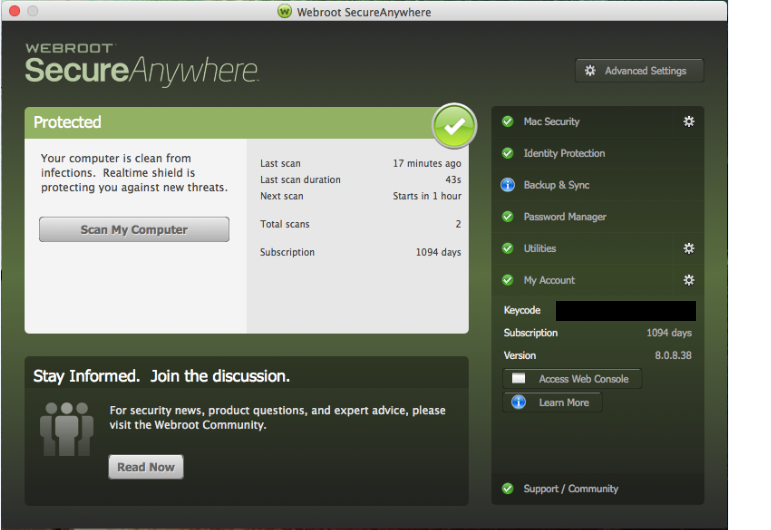Expand the Password Manager section
Viewport: 771px width, 530px height.
pos(597,217)
